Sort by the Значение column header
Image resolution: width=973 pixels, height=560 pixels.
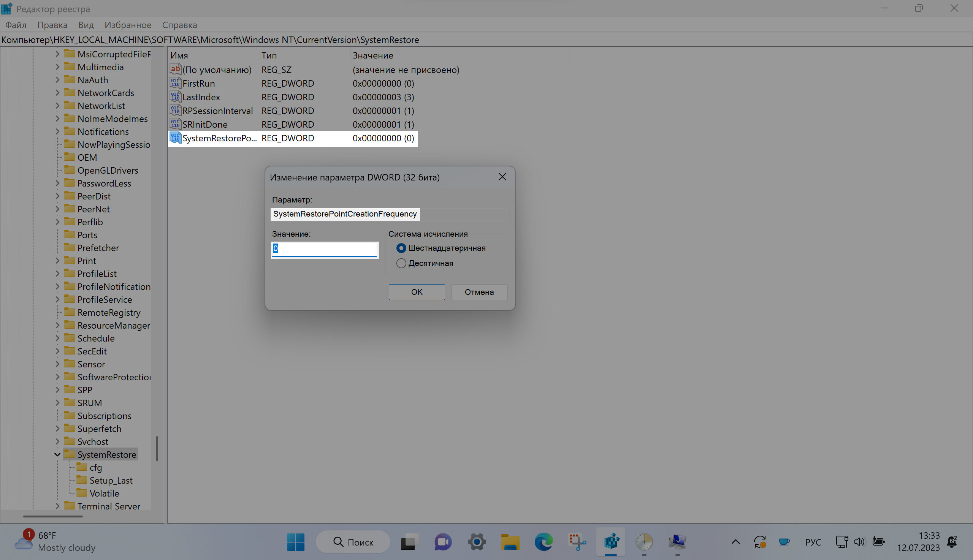(460, 55)
